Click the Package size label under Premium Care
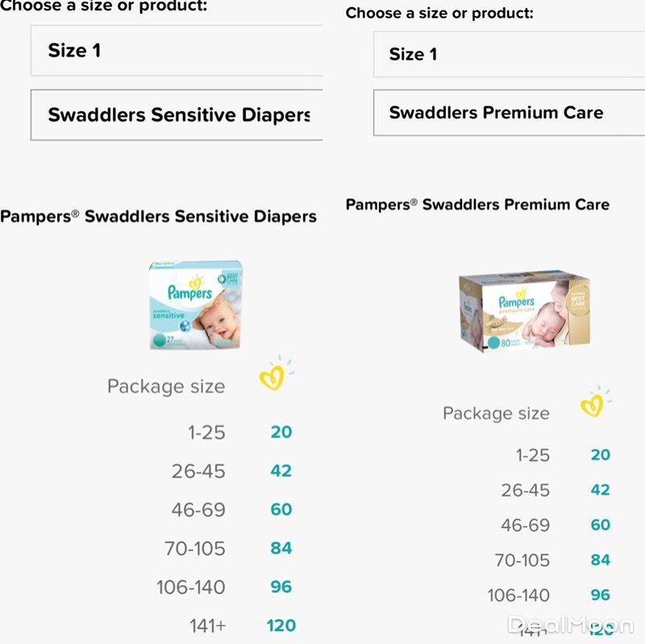Screen dimensions: 645x644 [x=496, y=413]
